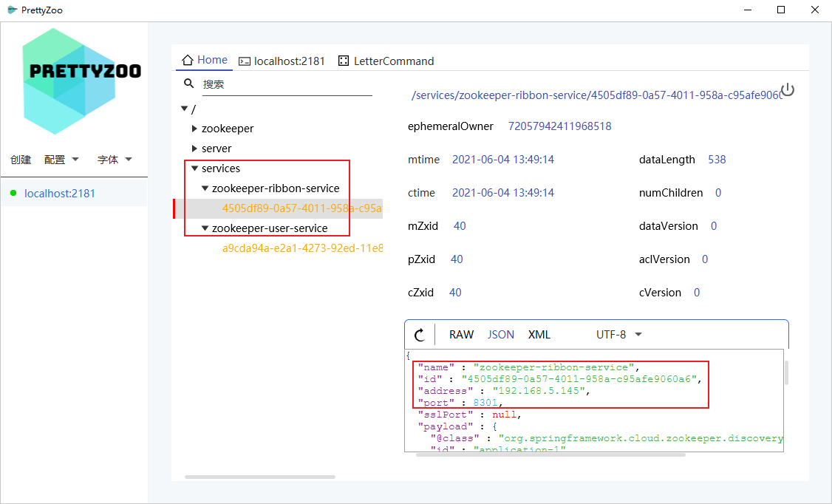Click the dataVersion value 0
832x504 pixels.
click(714, 226)
